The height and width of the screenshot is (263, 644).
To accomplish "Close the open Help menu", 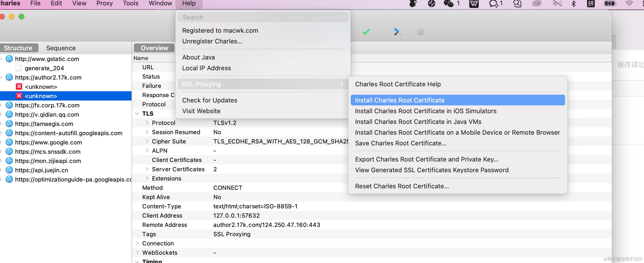I will (x=189, y=3).
